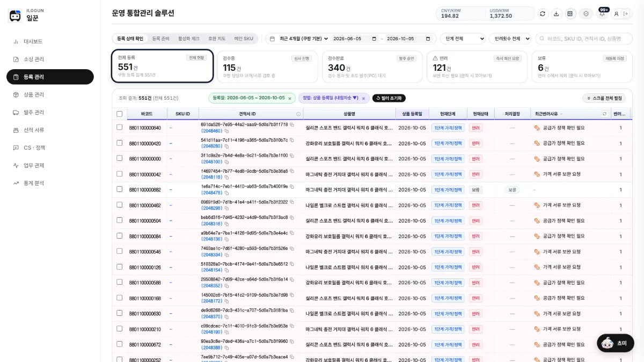
Task: Check the row for barcode 8801100000420
Action: click(119, 143)
